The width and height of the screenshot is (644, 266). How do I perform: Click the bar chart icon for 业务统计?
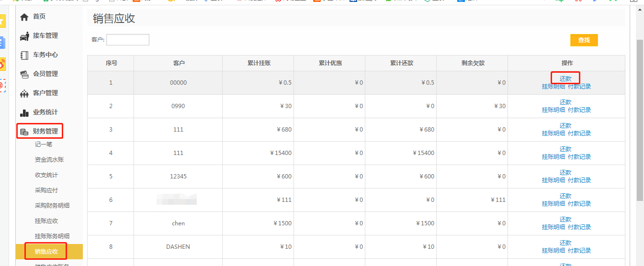point(24,113)
